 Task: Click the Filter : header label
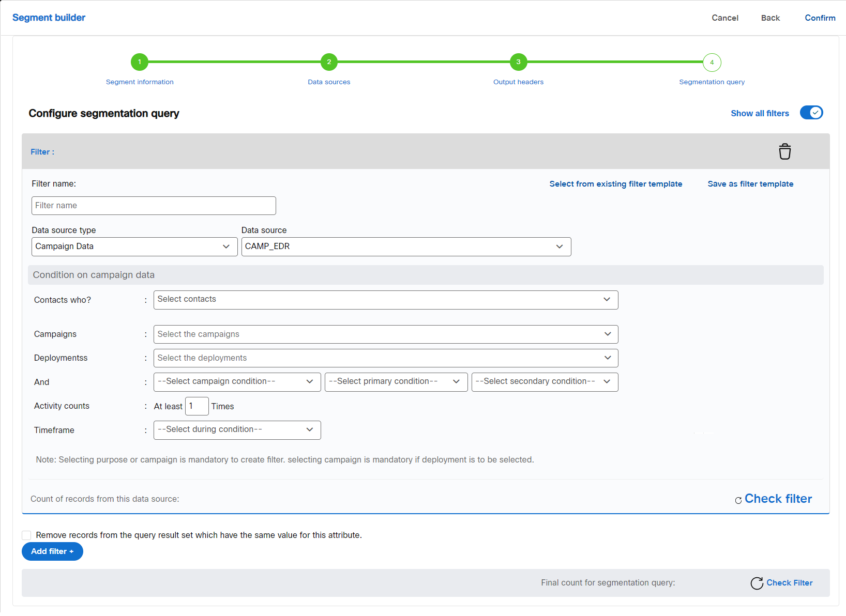click(x=42, y=152)
